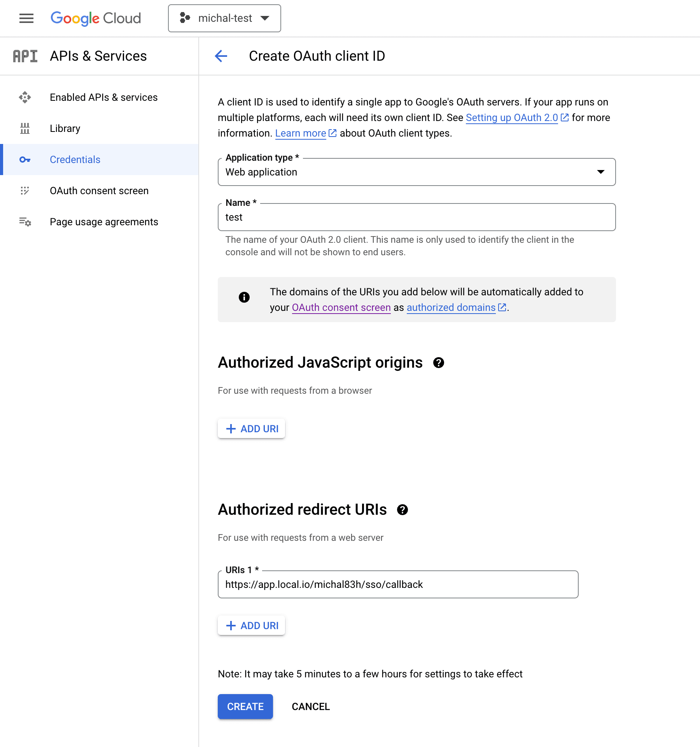700x747 pixels.
Task: Click the CANCEL button
Action: pyautogui.click(x=311, y=707)
